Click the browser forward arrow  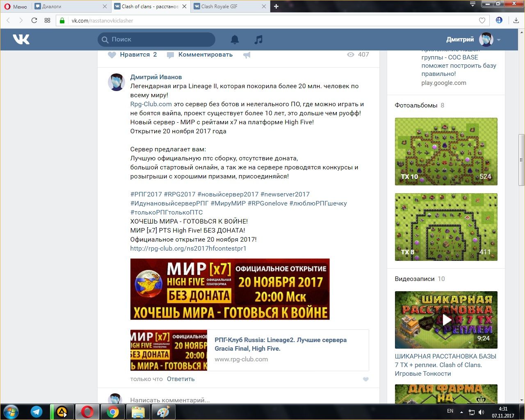pos(21,21)
